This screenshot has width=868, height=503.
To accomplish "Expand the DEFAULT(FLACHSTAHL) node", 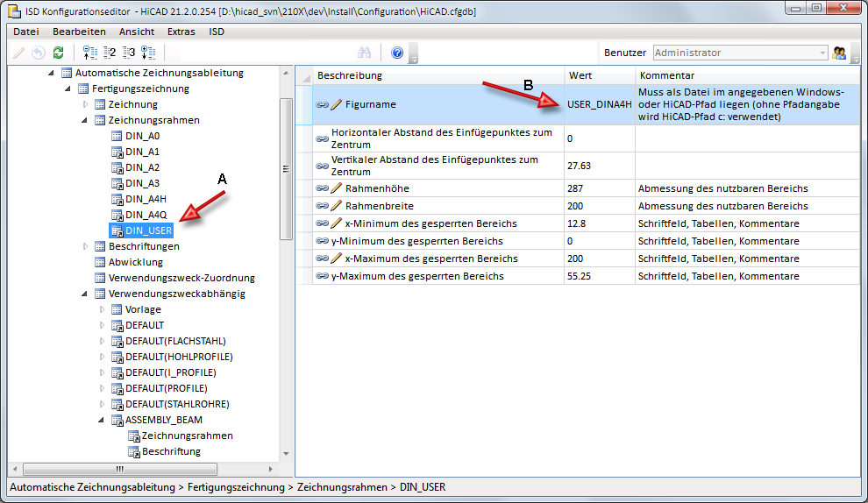I will (103, 341).
